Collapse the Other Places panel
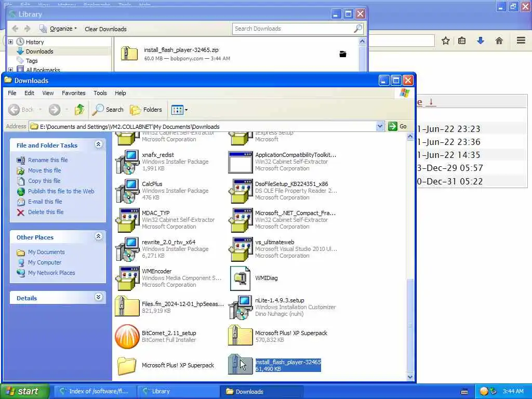The height and width of the screenshot is (399, 532). tap(98, 236)
